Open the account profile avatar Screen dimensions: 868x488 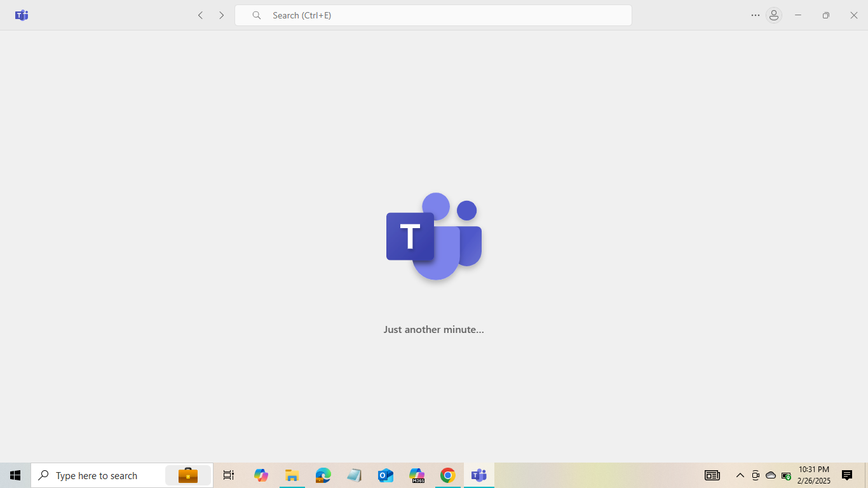point(773,15)
